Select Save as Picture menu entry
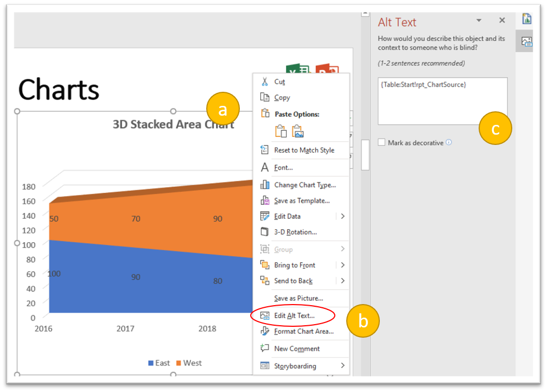The height and width of the screenshot is (392, 547). [x=298, y=298]
